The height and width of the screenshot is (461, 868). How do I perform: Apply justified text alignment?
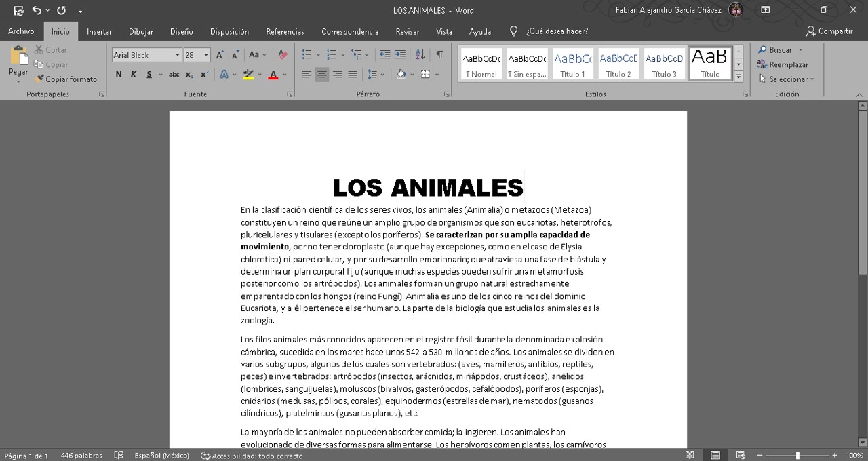pyautogui.click(x=353, y=75)
